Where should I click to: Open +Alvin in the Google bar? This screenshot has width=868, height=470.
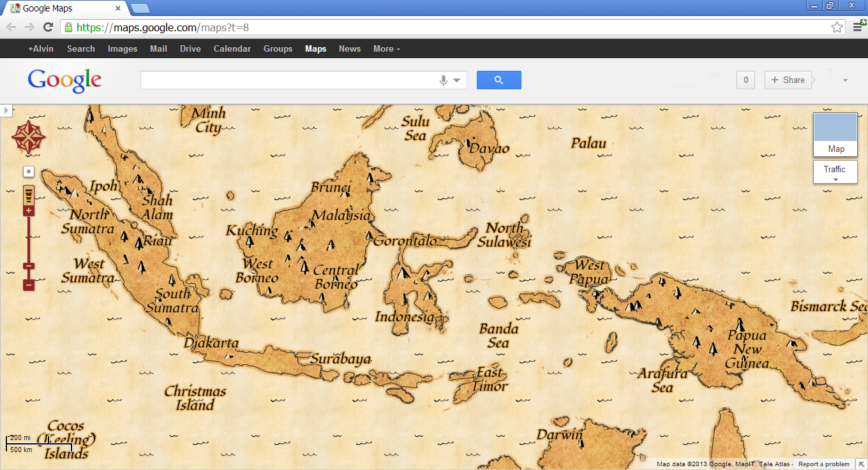(41, 48)
